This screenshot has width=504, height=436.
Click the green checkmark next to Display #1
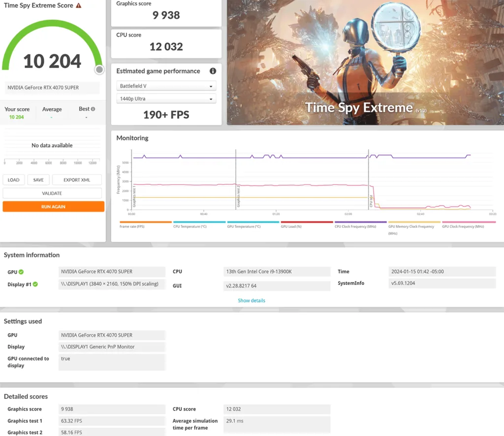click(x=35, y=284)
